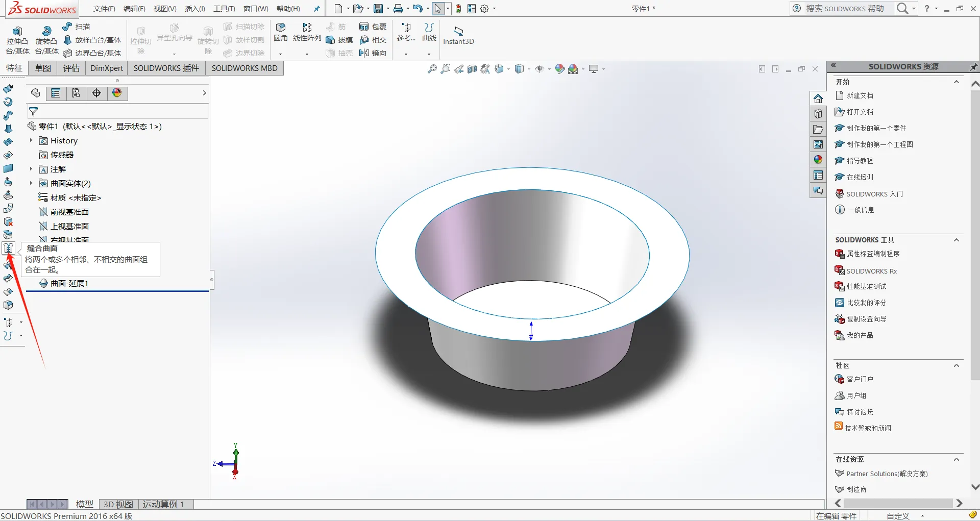Collapse the SOLIDWORKS 工具 section

click(x=956, y=240)
